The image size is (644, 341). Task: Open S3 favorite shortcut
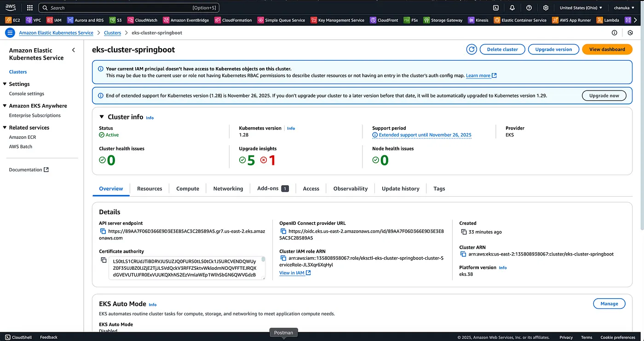115,20
